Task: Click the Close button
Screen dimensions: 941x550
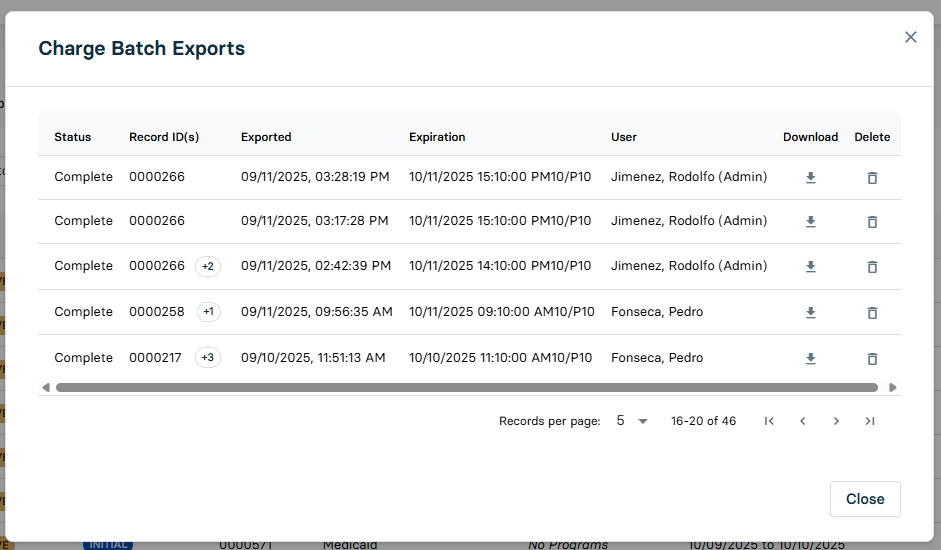Action: point(865,499)
